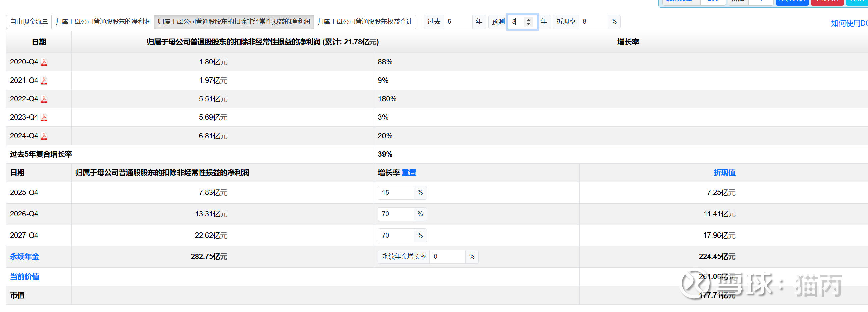
Task: Focus the 过去 years input field
Action: tap(458, 22)
